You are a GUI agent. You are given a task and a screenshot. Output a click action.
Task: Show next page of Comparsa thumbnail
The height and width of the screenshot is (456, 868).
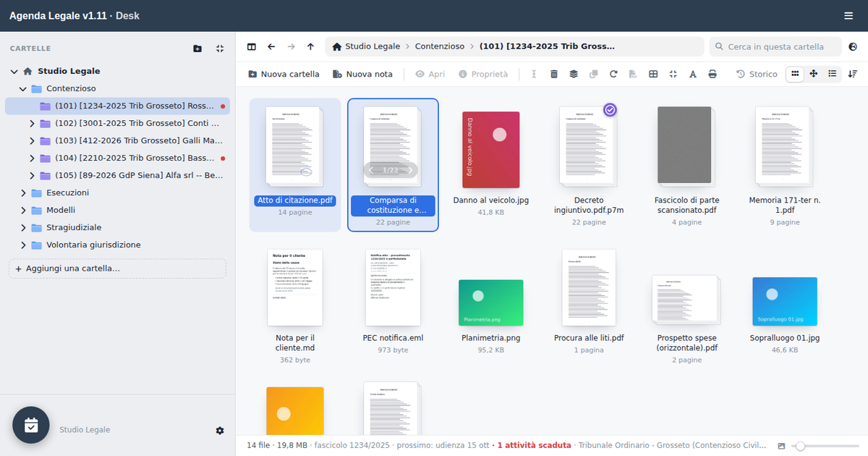[x=410, y=170]
